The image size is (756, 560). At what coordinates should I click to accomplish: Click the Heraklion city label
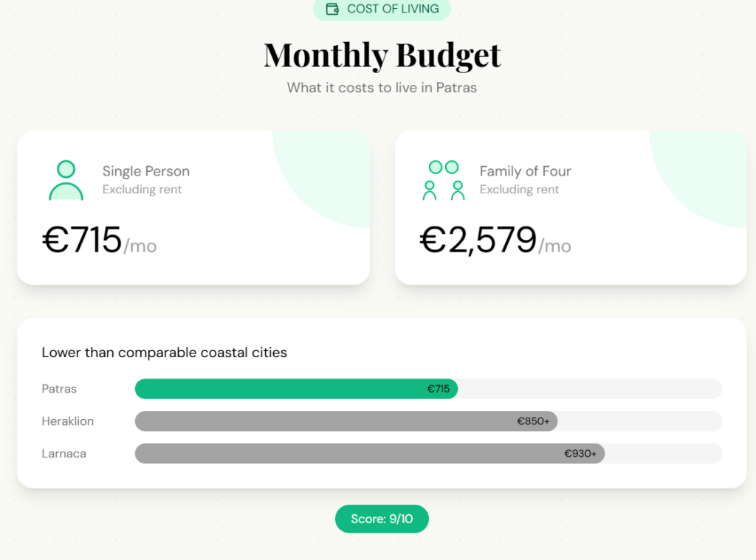tap(68, 421)
